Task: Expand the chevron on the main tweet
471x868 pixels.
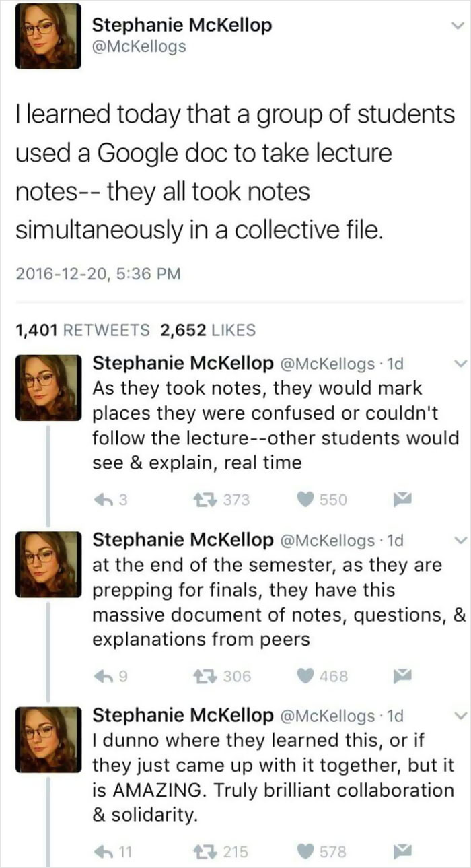Action: [457, 24]
